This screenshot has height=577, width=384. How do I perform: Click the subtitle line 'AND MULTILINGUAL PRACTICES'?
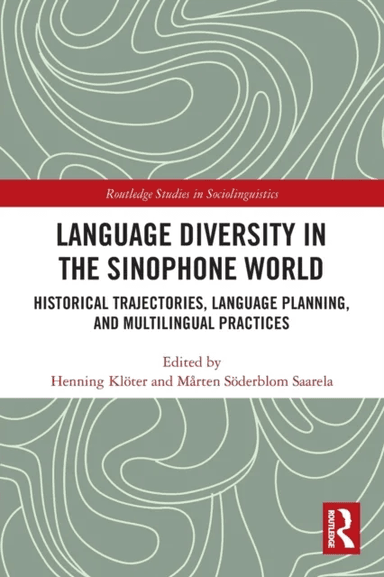[192, 323]
